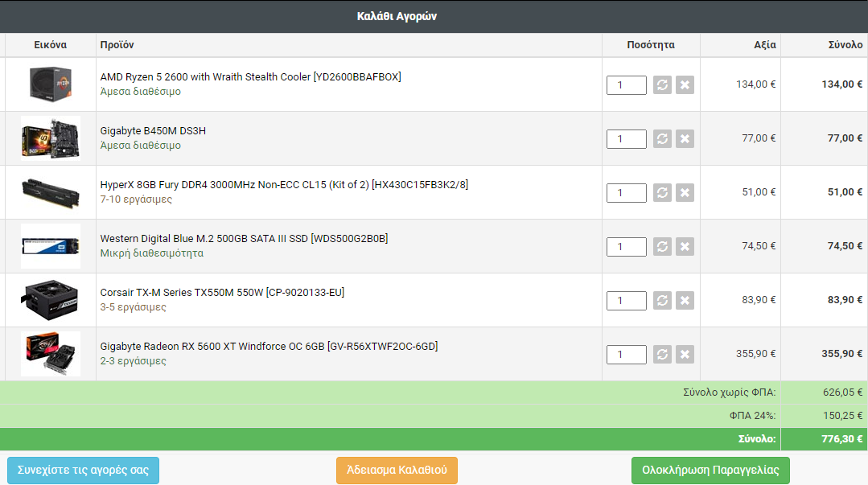Edit quantity field for Western Digital Blue SSD
The image size is (868, 485).
point(627,246)
